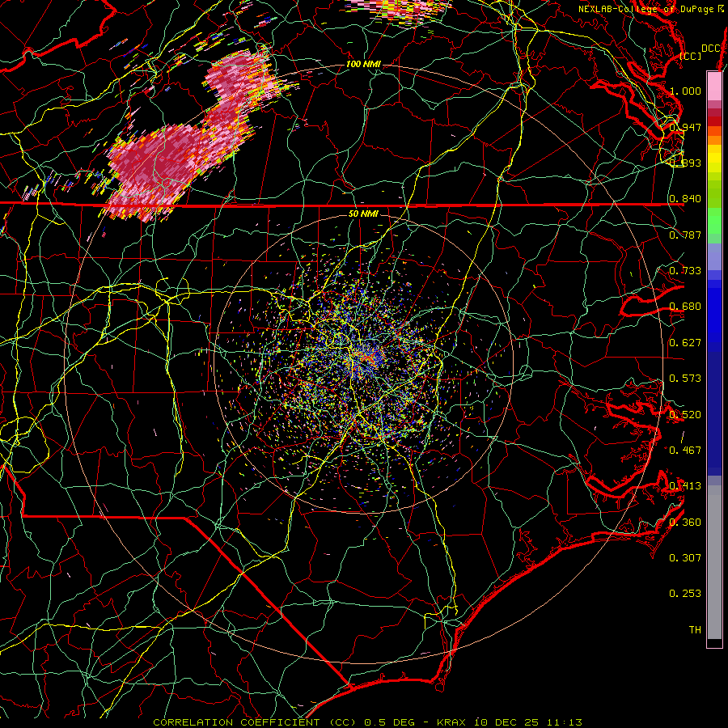Select the 0.680 scale value
Viewport: 728px width, 728px height.
click(685, 307)
